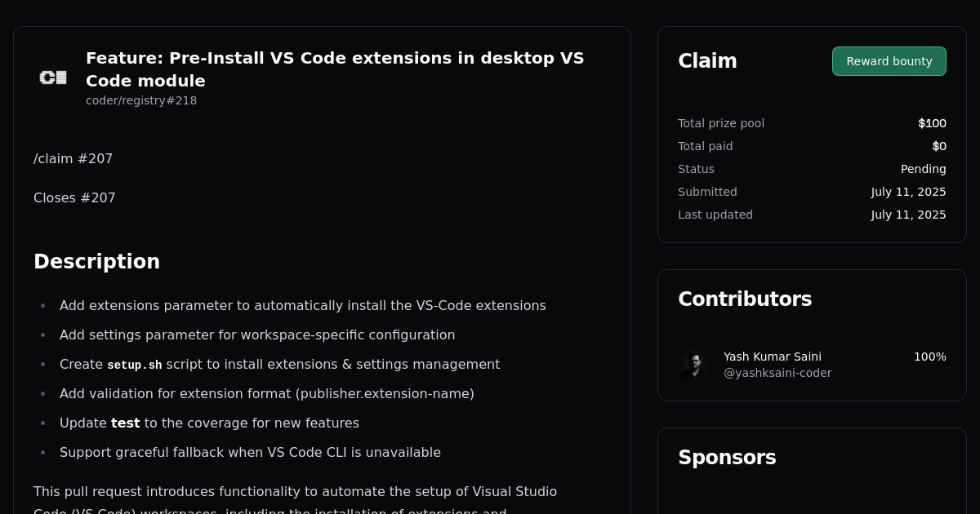Screen dimensions: 980x514
Task: Click the $0 total paid value
Action: (939, 146)
